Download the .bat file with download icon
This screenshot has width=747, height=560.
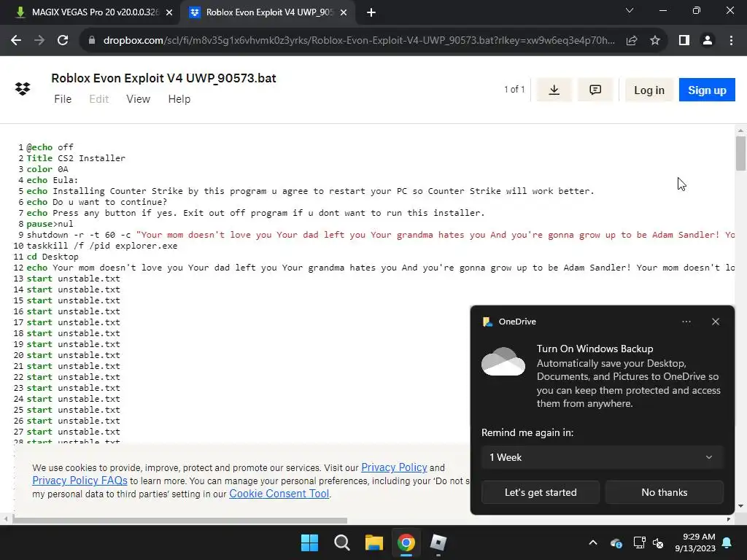[554, 90]
